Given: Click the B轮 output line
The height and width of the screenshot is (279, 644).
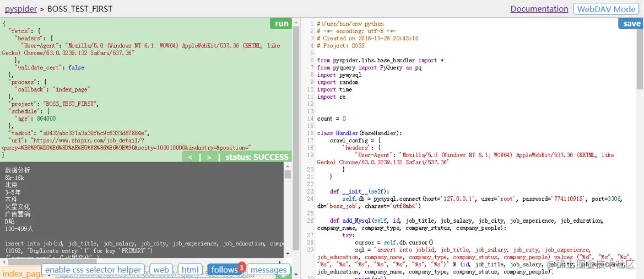Looking at the screenshot, I should (10, 222).
